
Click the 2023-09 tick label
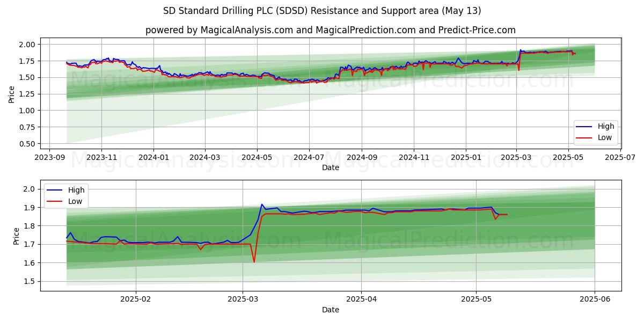pos(49,158)
